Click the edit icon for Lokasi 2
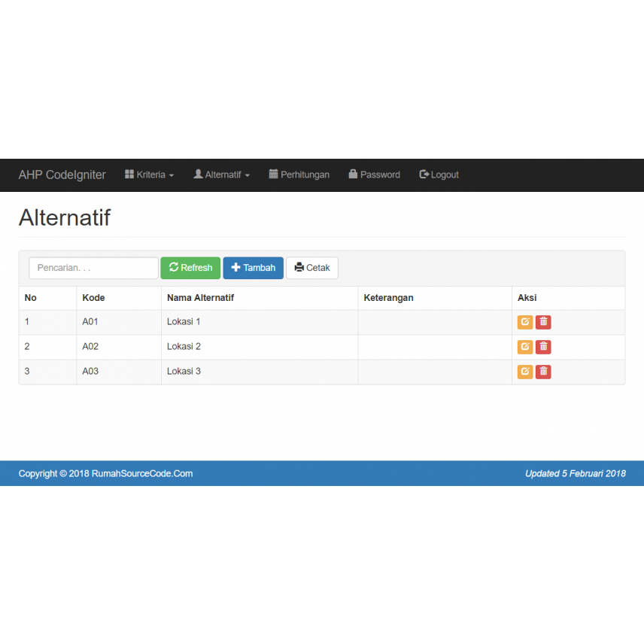This screenshot has width=644, height=644. (524, 346)
